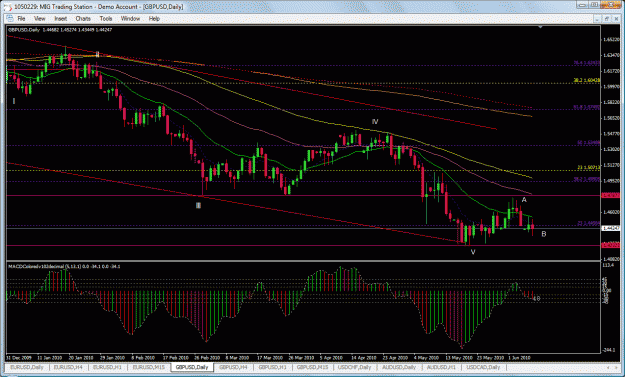The width and height of the screenshot is (625, 377).
Task: Switch to the EURUSD,Daily chart tab
Action: (x=27, y=367)
